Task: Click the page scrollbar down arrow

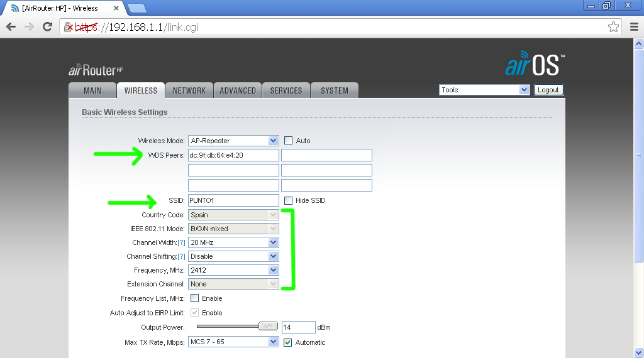Action: [x=639, y=353]
